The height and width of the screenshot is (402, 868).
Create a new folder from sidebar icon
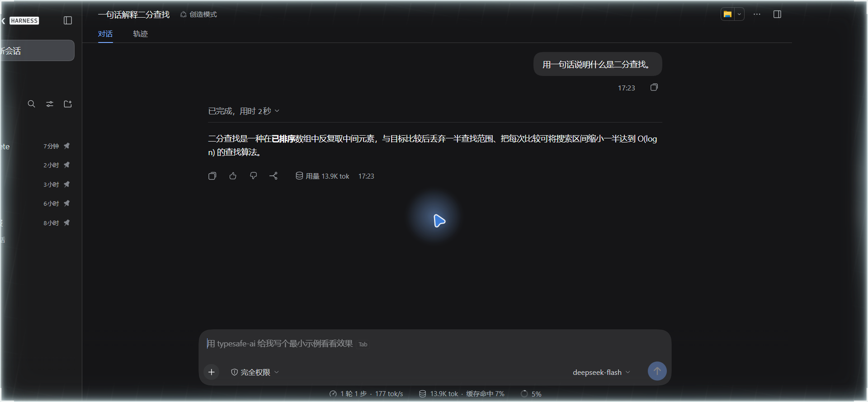point(68,104)
